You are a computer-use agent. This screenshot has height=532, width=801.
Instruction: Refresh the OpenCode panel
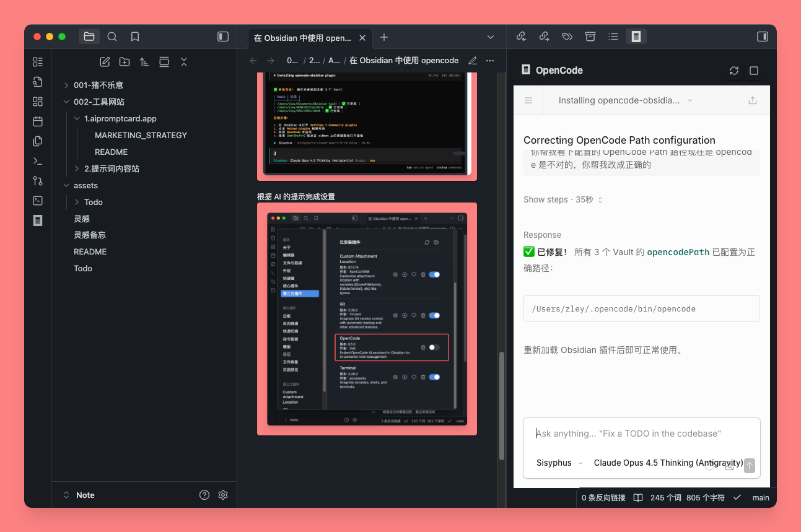[x=734, y=71]
